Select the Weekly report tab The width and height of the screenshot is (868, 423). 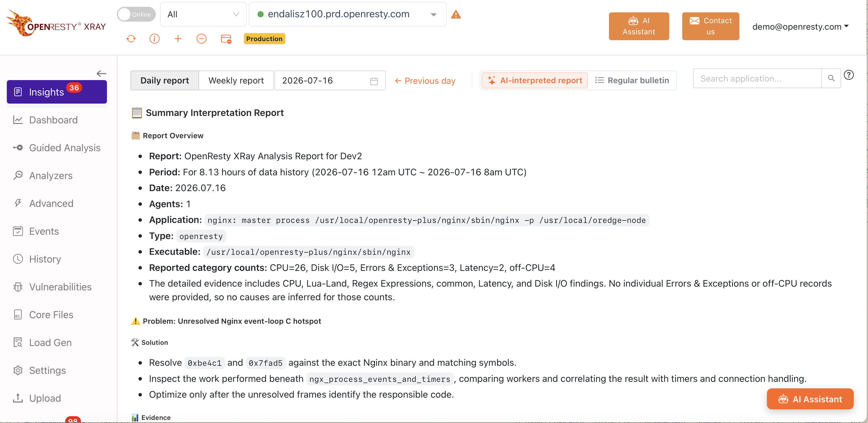[x=236, y=81]
